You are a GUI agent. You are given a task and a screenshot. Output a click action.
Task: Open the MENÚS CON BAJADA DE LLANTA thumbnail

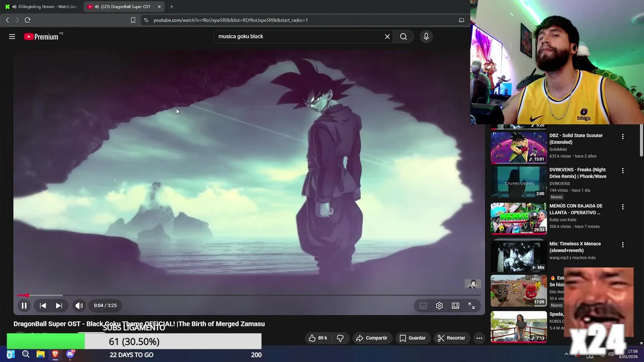519,218
